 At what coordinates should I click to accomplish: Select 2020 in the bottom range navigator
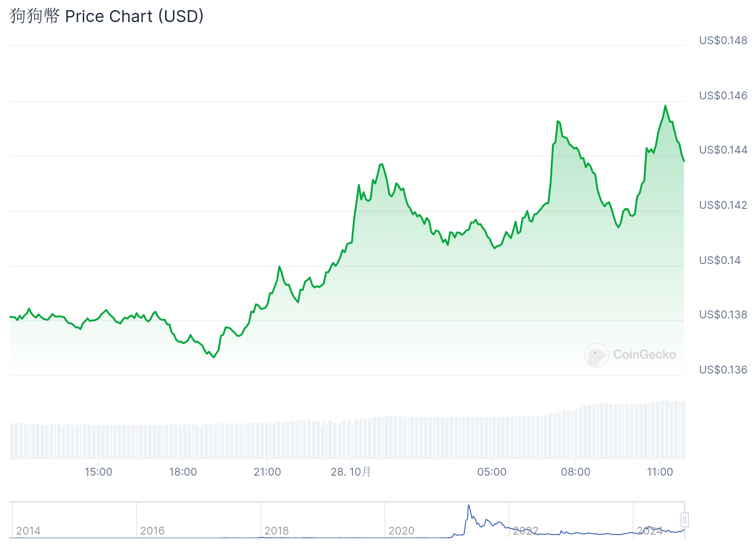point(401,531)
